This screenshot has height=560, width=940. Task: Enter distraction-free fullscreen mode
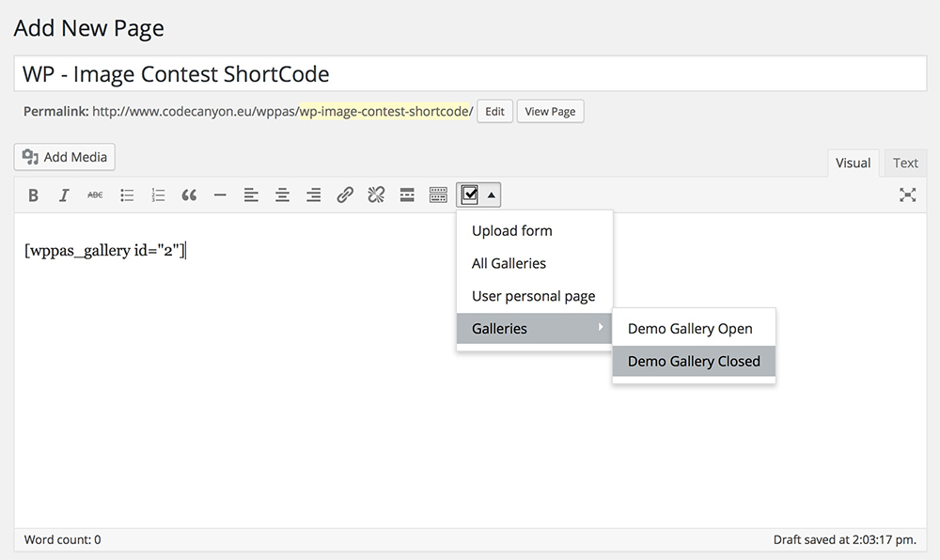pos(908,195)
